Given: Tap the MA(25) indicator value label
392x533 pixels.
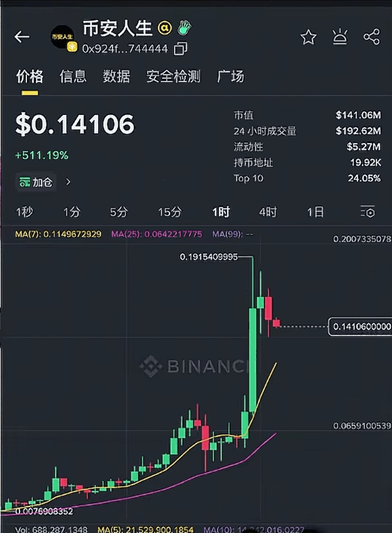Looking at the screenshot, I should [157, 234].
